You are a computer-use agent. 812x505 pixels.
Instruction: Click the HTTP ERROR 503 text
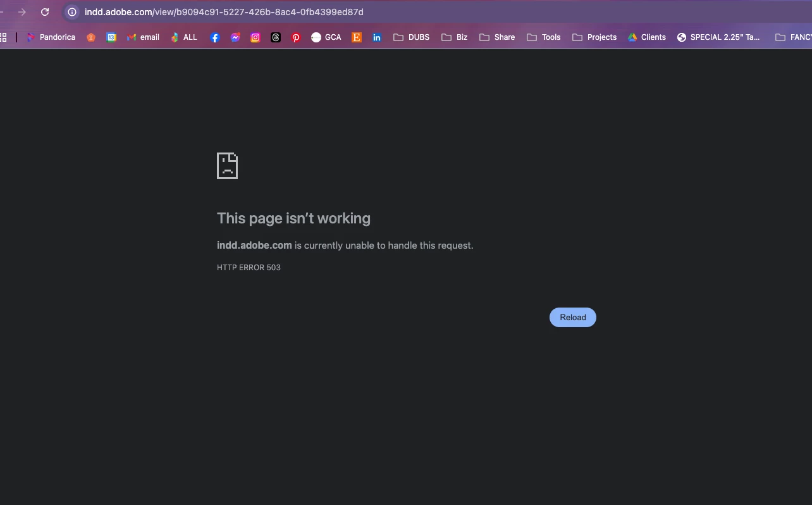[249, 268]
